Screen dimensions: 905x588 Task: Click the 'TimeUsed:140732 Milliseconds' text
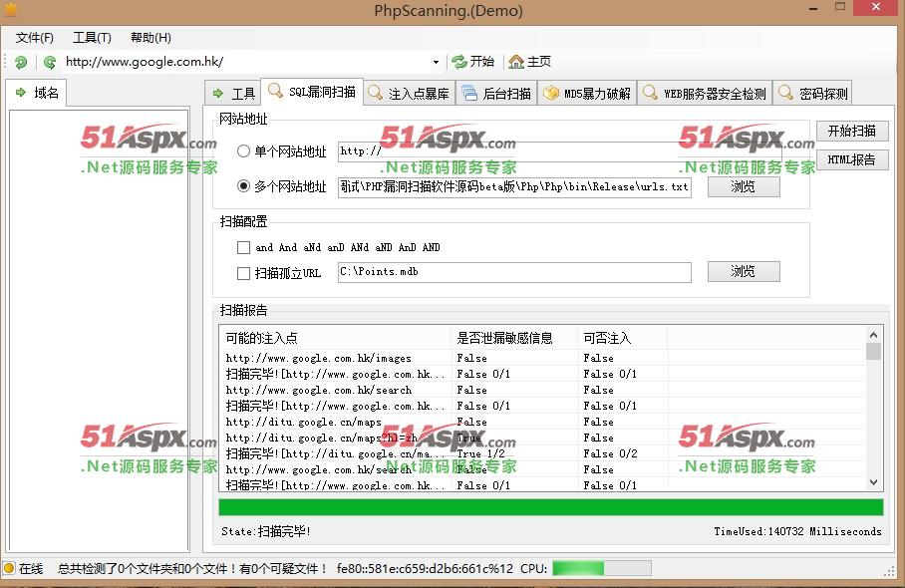click(797, 531)
